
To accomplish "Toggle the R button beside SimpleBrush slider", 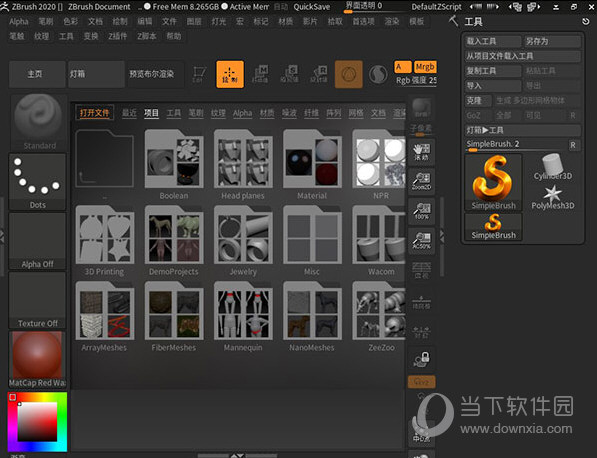I will click(x=573, y=145).
